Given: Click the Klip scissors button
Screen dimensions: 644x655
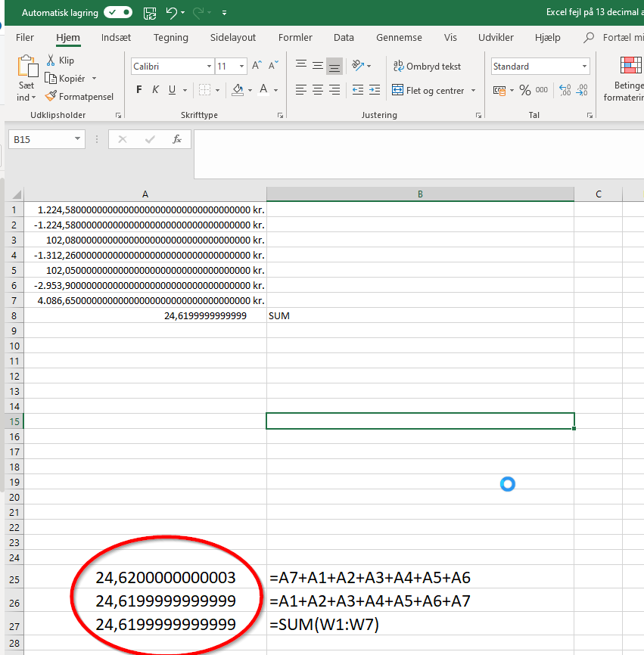Looking at the screenshot, I should [x=61, y=61].
